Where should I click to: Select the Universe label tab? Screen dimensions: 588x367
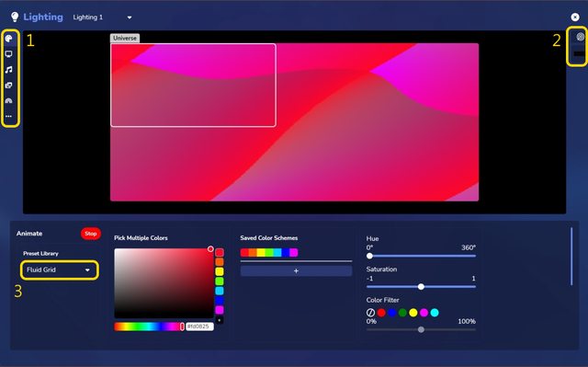(125, 39)
